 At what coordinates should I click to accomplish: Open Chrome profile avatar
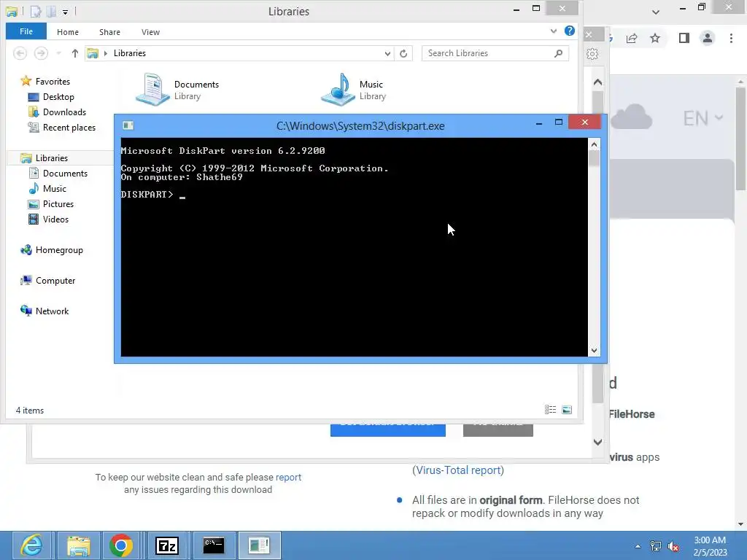pos(708,38)
